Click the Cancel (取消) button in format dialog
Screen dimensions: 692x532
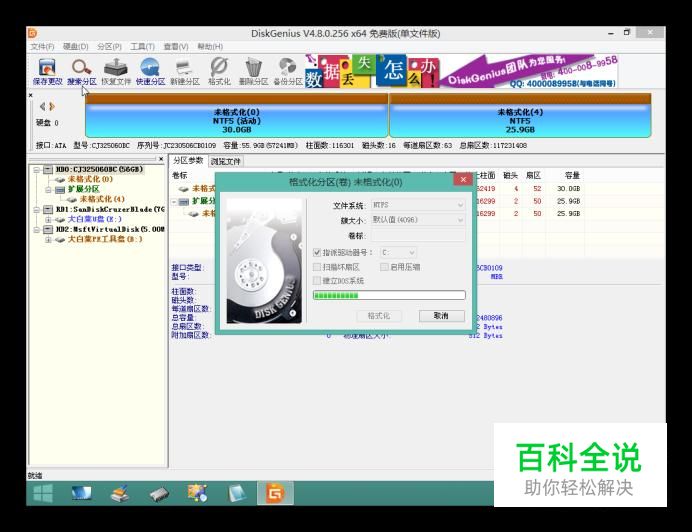[441, 316]
